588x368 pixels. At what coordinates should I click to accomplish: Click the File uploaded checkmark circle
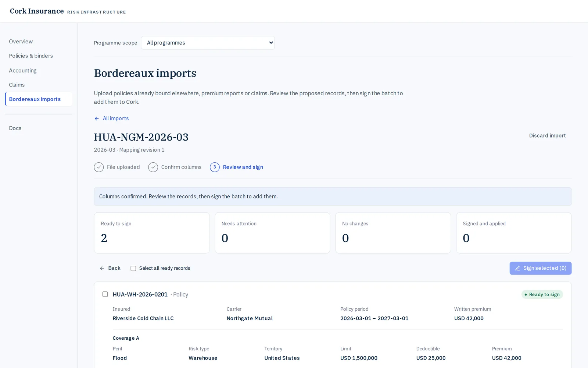tap(99, 167)
